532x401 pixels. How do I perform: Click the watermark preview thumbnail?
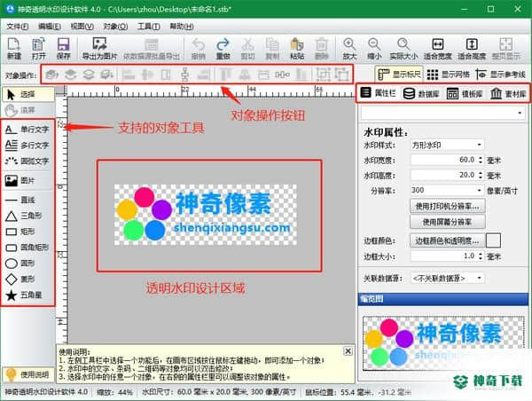pos(444,343)
